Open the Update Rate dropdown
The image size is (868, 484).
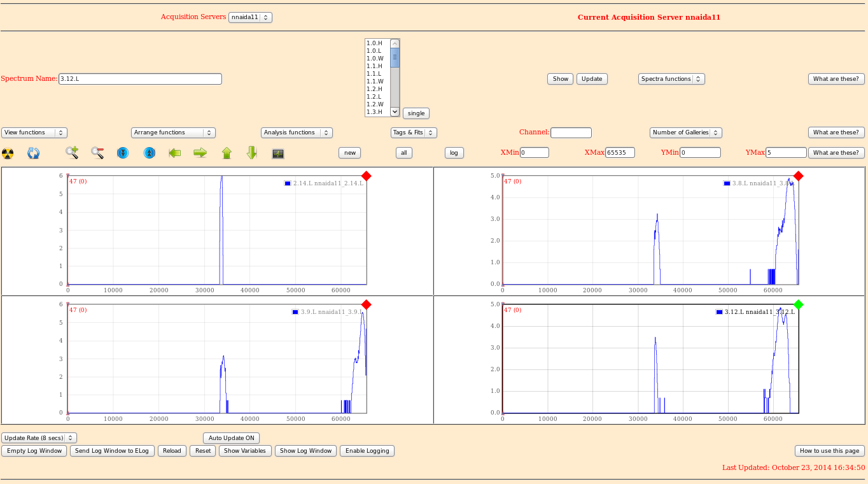click(x=39, y=438)
